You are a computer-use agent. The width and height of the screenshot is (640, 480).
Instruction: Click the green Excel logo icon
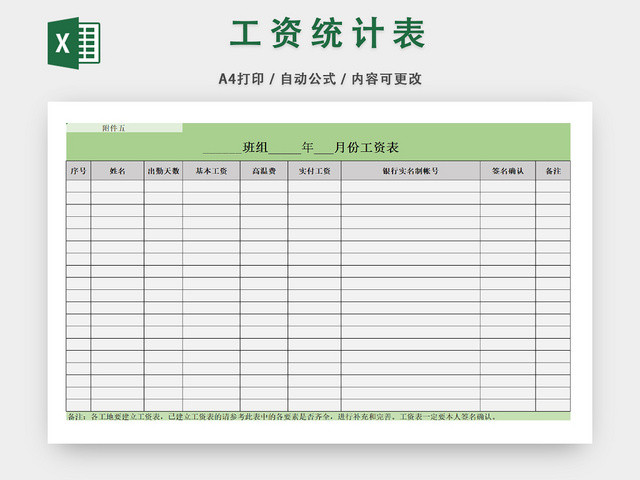[x=74, y=43]
